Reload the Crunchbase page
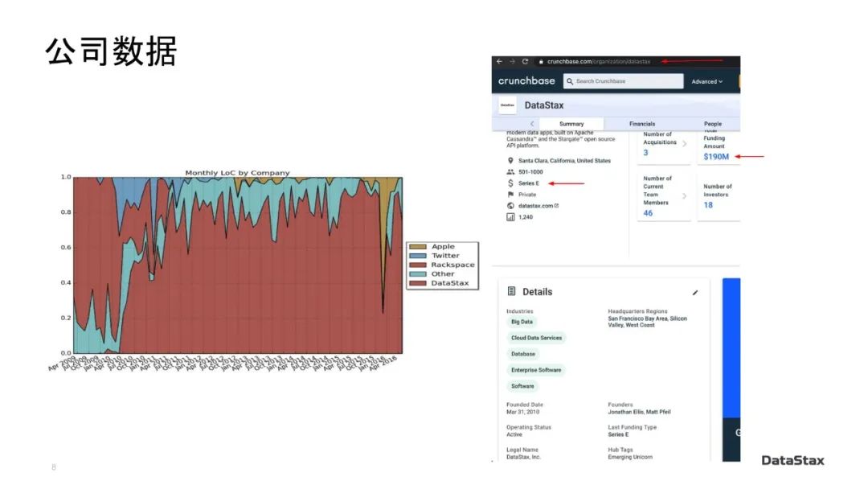Screen dimensions: 868x489 click(525, 61)
